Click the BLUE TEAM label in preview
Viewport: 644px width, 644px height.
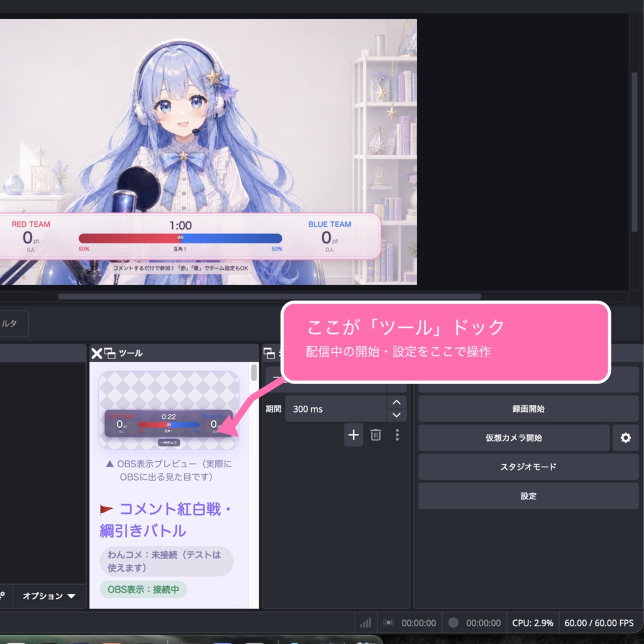tap(330, 225)
